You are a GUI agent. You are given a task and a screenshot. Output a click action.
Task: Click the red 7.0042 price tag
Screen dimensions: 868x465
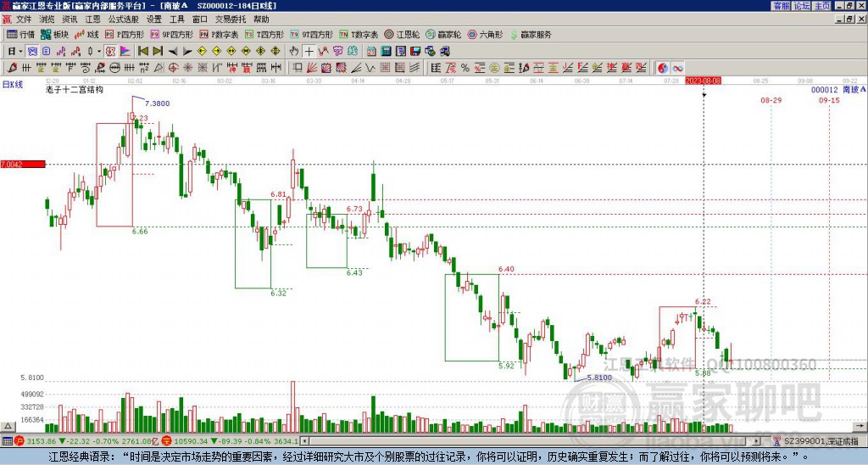(x=23, y=164)
